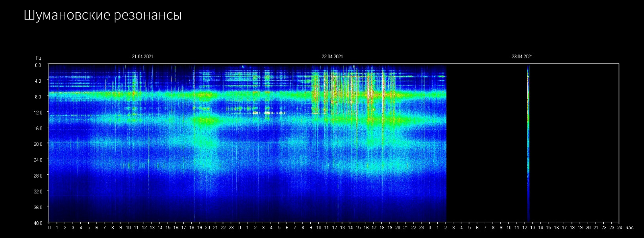Image resolution: width=644 pixels, height=238 pixels.
Task: Click the 12.0 frequency axis label
Action: point(38,112)
